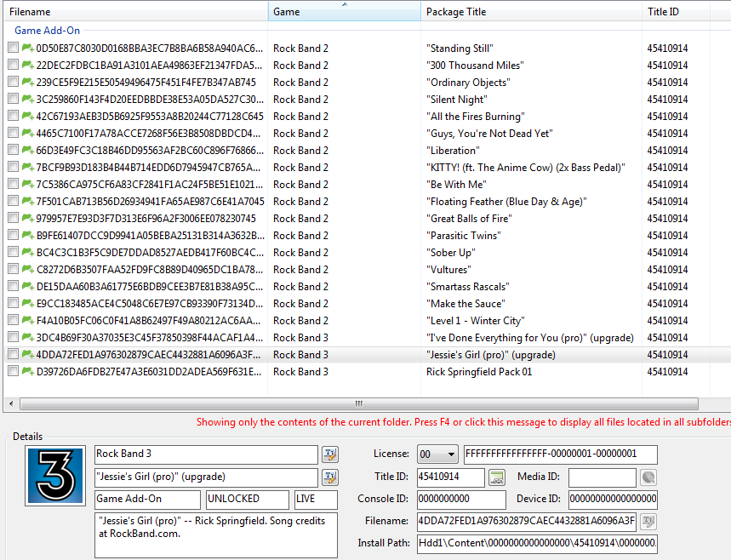Click the gamepad icon for "Smartass Rascals" row

click(27, 286)
